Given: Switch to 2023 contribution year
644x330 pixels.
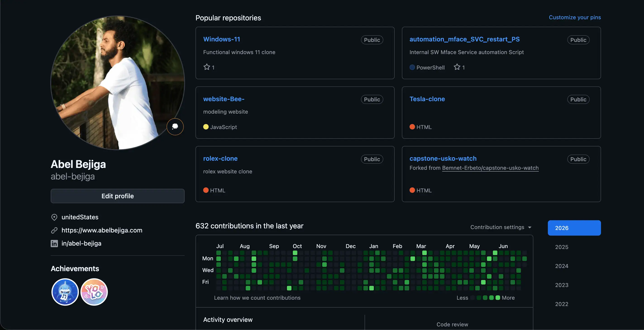Looking at the screenshot, I should pos(561,285).
